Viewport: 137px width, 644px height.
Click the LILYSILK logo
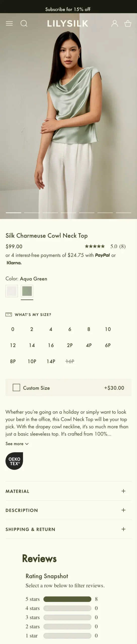[68, 24]
